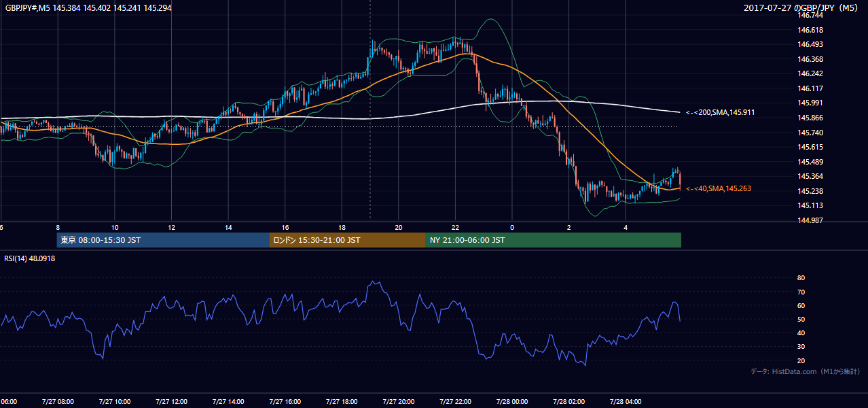Click the 7/27 10:00 time axis label
Viewport: 868px width, 408px height.
coord(114,401)
